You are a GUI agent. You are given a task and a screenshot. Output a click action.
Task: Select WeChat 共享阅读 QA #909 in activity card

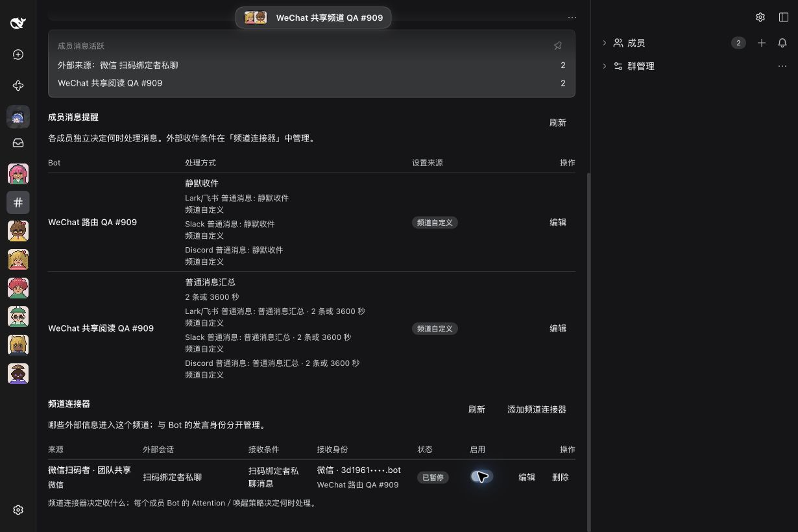311,83
